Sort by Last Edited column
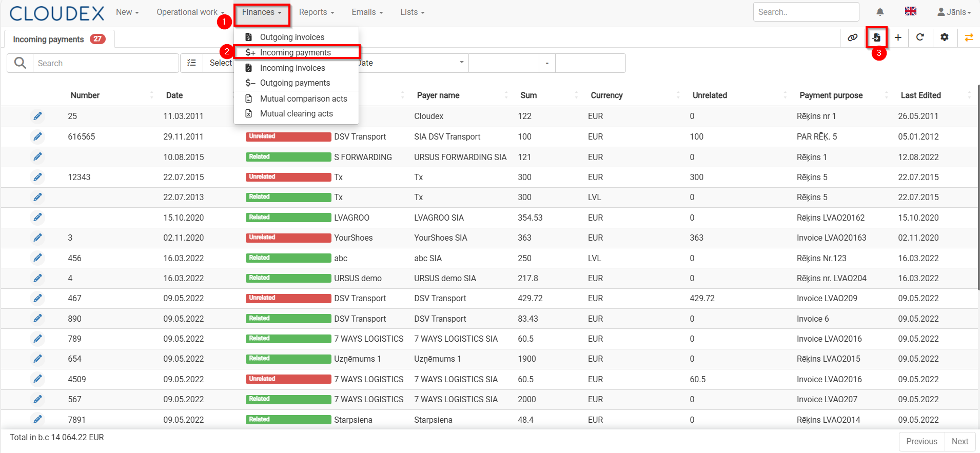 tap(921, 95)
